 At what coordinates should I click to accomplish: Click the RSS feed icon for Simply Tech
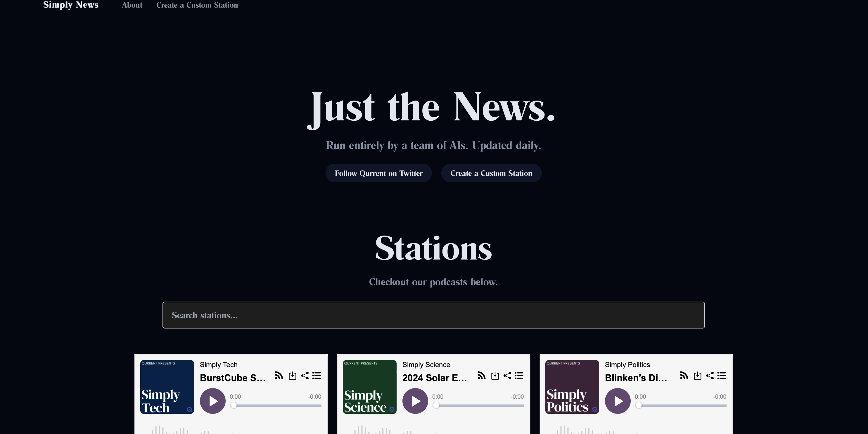(279, 375)
